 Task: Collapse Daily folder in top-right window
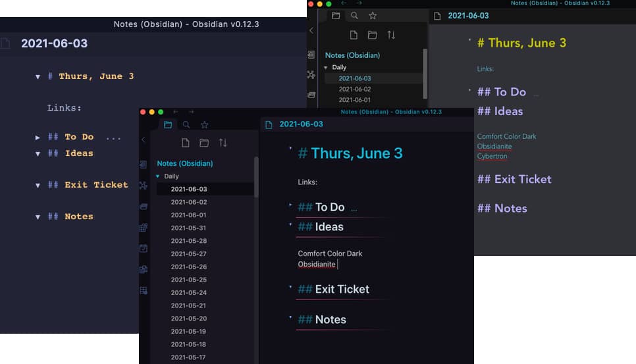[326, 68]
